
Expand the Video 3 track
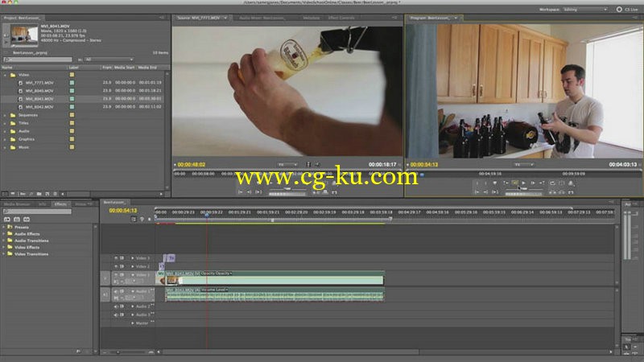[132, 258]
